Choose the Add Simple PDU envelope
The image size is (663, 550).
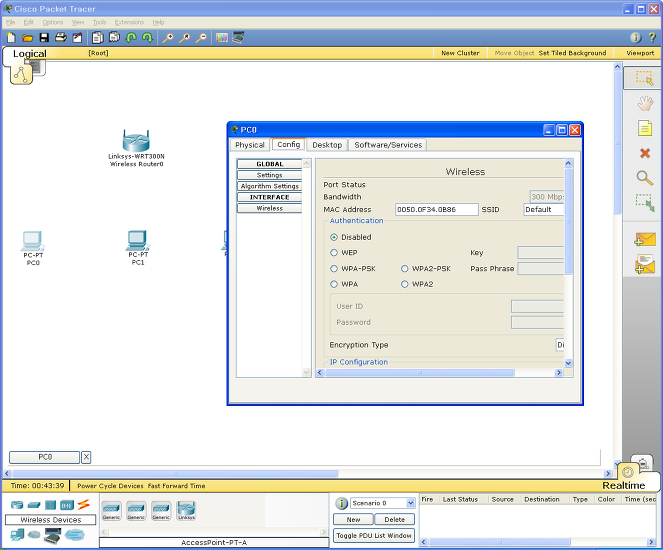[x=645, y=239]
